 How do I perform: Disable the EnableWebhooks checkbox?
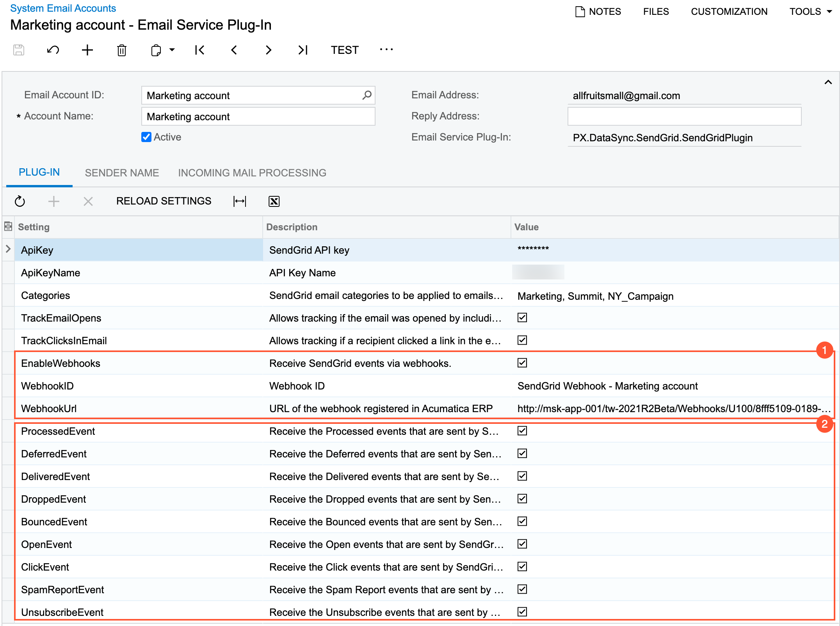(x=522, y=363)
